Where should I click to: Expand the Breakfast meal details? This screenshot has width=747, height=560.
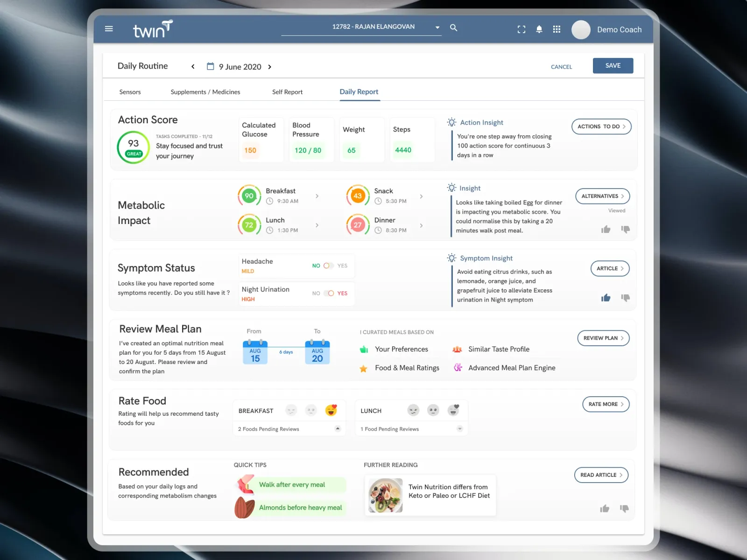pos(317,196)
